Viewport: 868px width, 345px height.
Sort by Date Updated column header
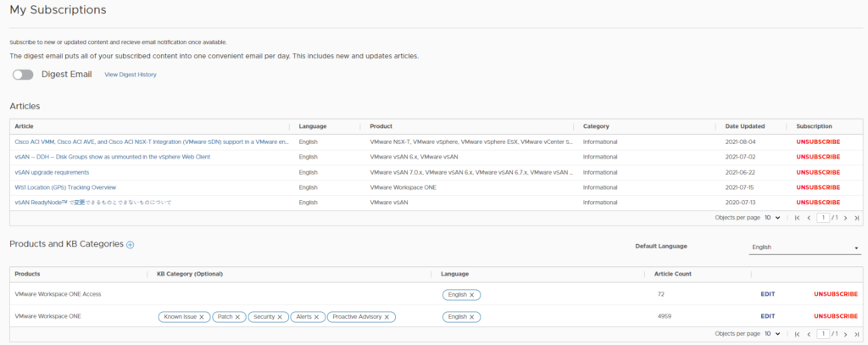click(x=745, y=126)
